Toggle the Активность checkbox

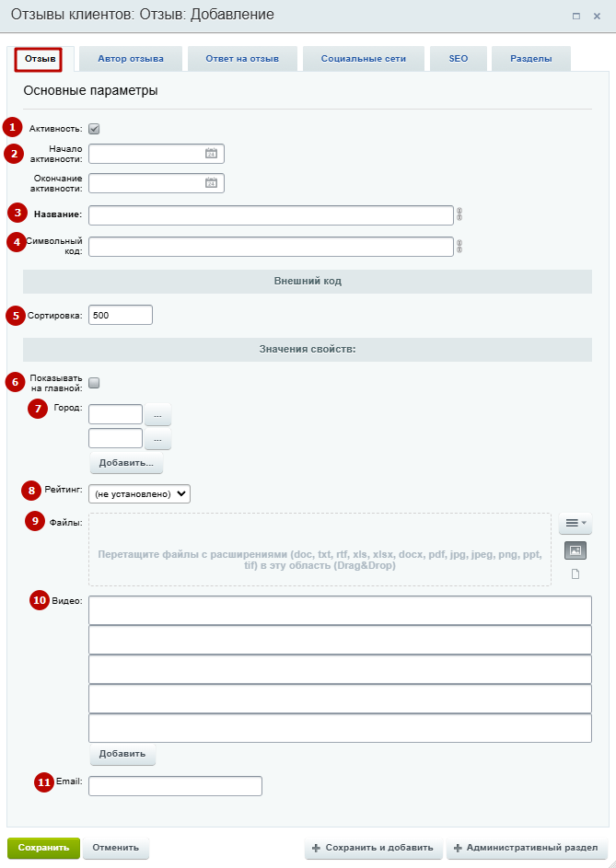click(x=94, y=129)
